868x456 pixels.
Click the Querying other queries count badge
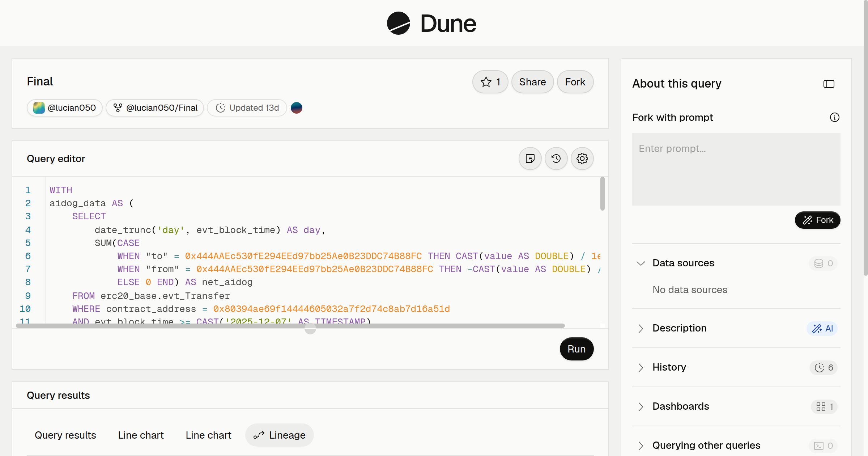pyautogui.click(x=823, y=446)
